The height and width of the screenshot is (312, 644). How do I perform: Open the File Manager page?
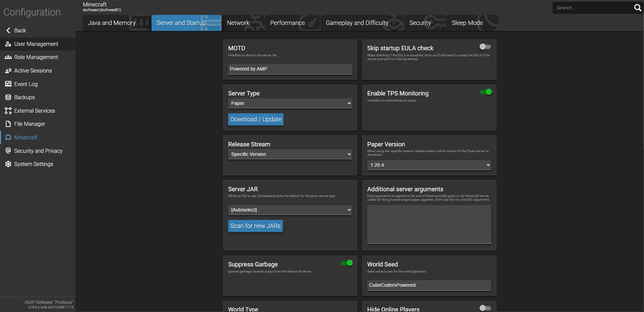point(38,124)
